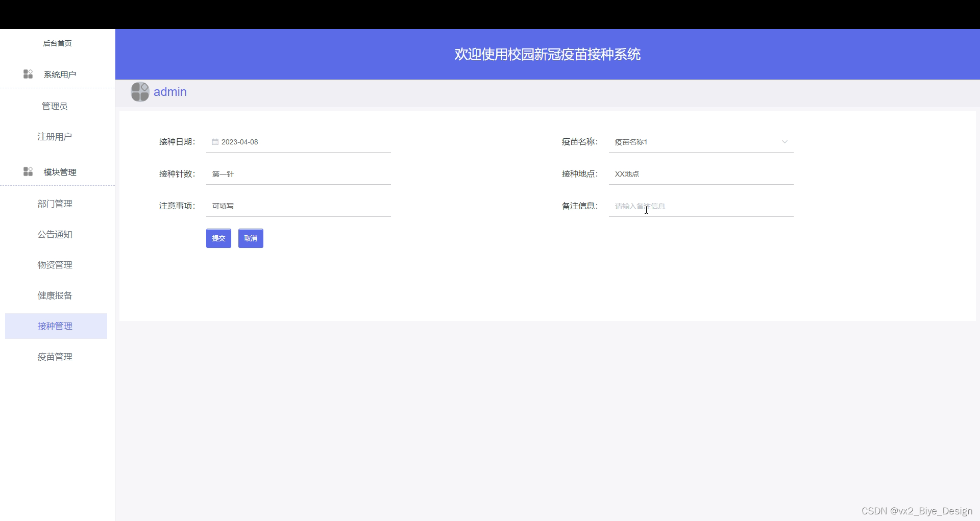Open the 疫苗名称 select box
Screen dimensions: 980x521
click(x=701, y=142)
